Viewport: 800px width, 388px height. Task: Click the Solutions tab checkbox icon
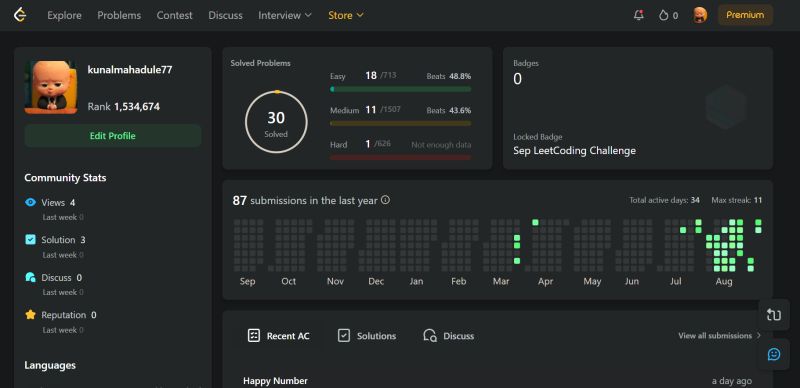point(344,335)
